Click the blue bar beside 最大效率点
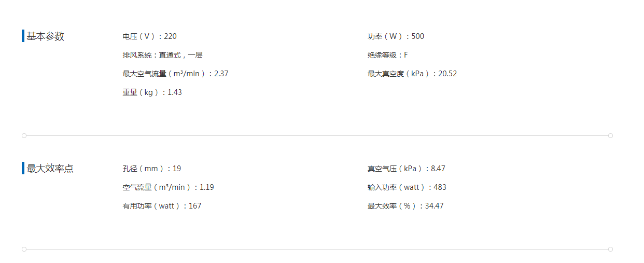This screenshot has height=263, width=644. click(x=23, y=168)
